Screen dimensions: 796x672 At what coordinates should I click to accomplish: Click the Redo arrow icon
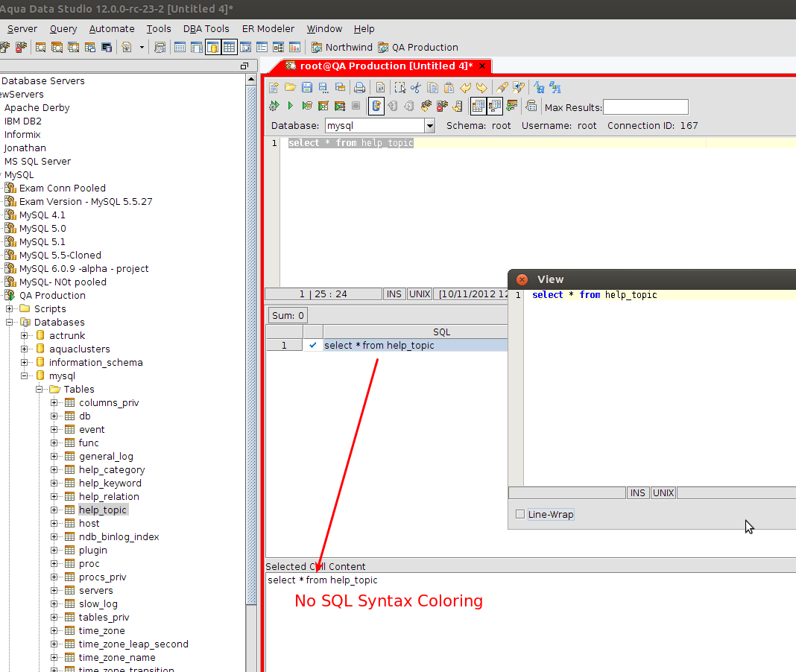click(481, 88)
